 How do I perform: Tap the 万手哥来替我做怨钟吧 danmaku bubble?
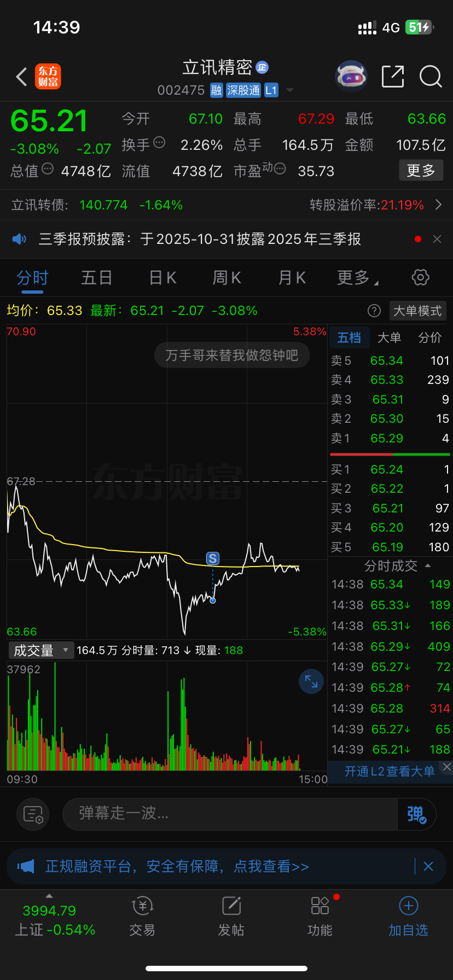click(232, 355)
